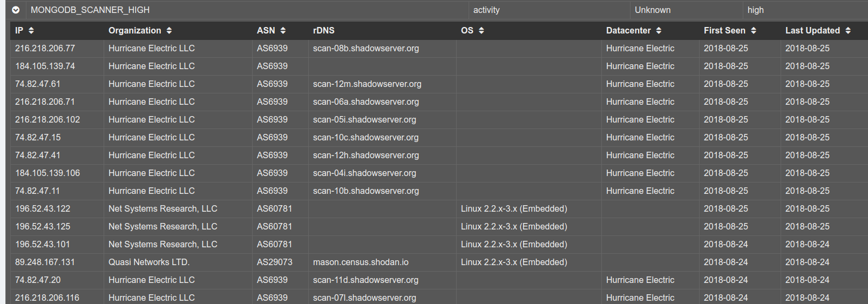Click rDNS scan-11d.shadowserver.org

(366, 280)
